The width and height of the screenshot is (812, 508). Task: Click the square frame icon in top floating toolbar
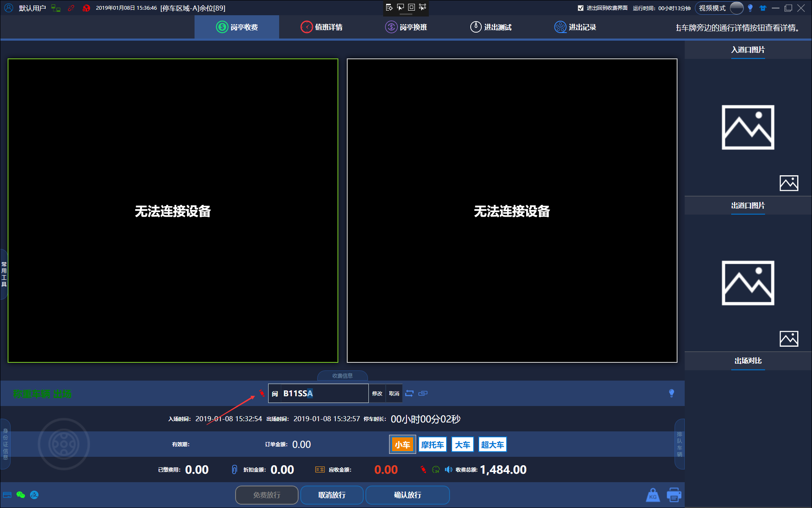tap(411, 7)
